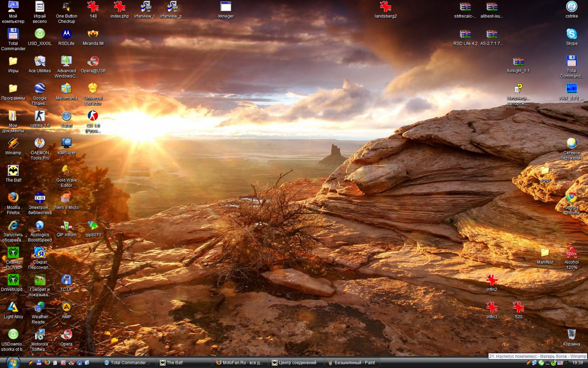Open the cstrike icon in the right column

[x=572, y=10]
